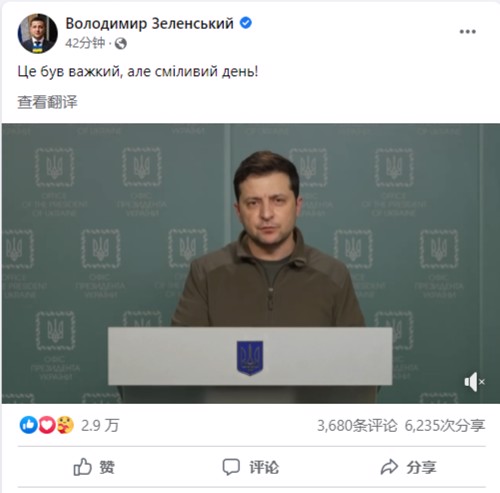Open 3,680条评论 comments count
The image size is (500, 493).
[x=357, y=426]
